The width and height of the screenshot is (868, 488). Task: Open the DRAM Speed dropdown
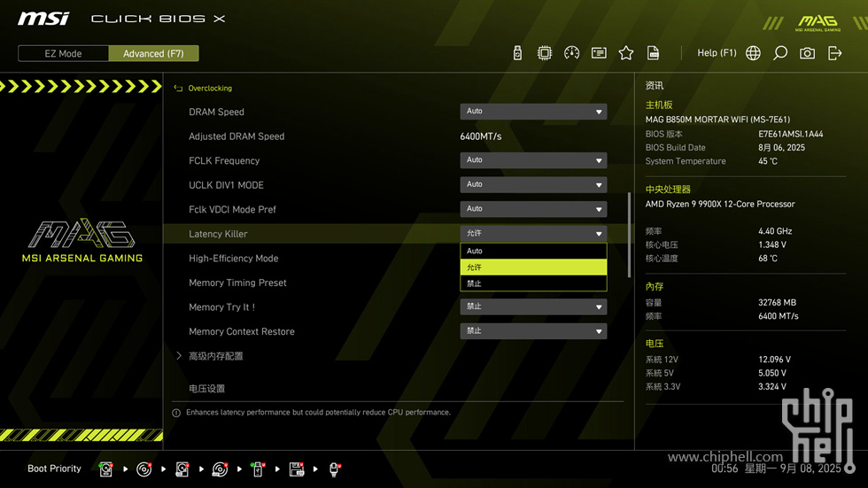[533, 112]
